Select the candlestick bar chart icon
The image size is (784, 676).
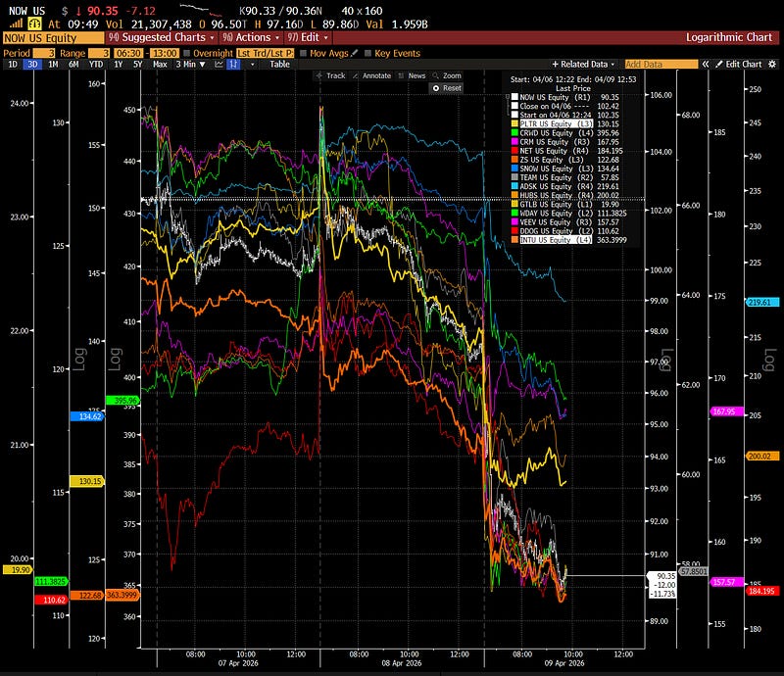point(233,64)
